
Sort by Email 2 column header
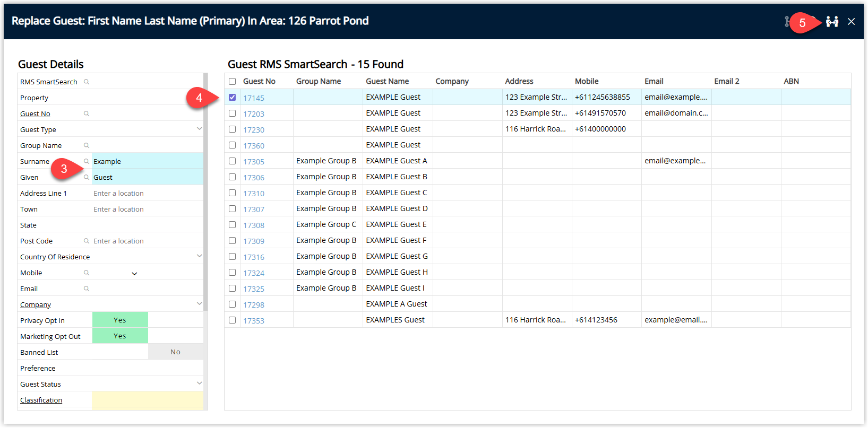pyautogui.click(x=726, y=81)
